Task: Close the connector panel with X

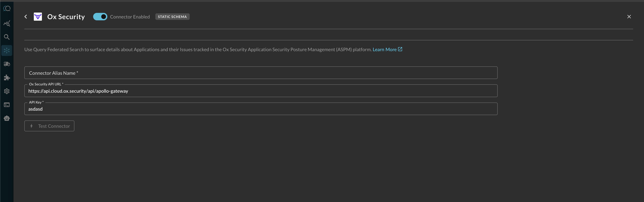Action: [629, 17]
